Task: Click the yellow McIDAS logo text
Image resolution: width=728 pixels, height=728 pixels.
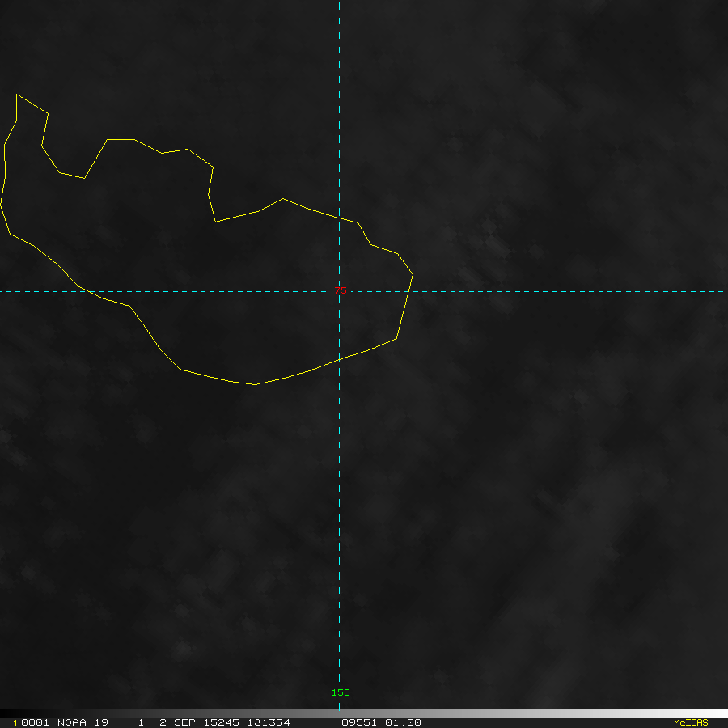Action: (x=690, y=722)
